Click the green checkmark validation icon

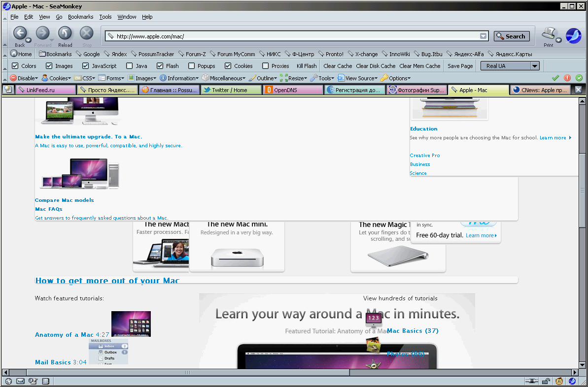[555, 78]
